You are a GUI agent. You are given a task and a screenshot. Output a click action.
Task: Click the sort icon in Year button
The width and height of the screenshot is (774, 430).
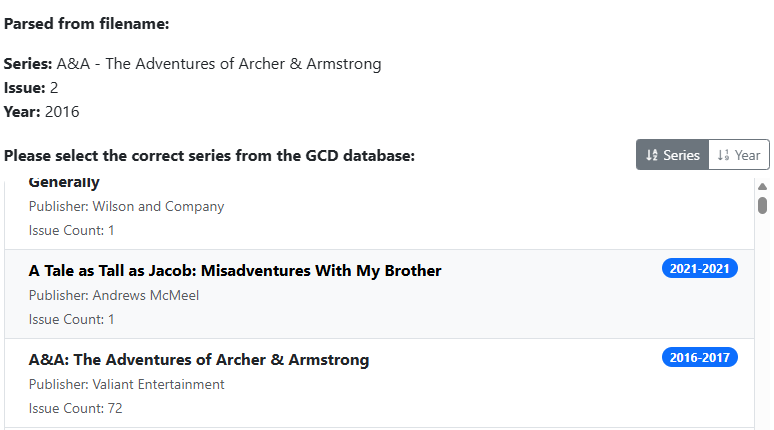click(x=723, y=155)
